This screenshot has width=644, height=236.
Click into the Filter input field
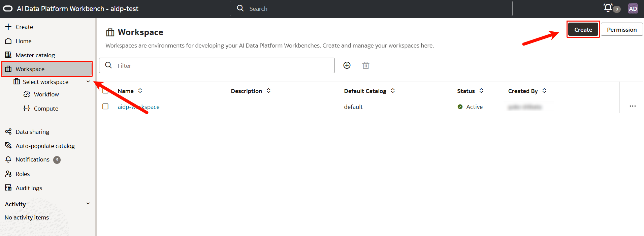click(217, 65)
